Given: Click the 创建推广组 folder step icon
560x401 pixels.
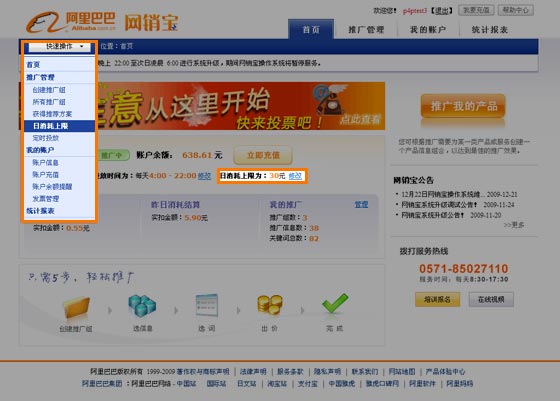Looking at the screenshot, I should (76, 307).
